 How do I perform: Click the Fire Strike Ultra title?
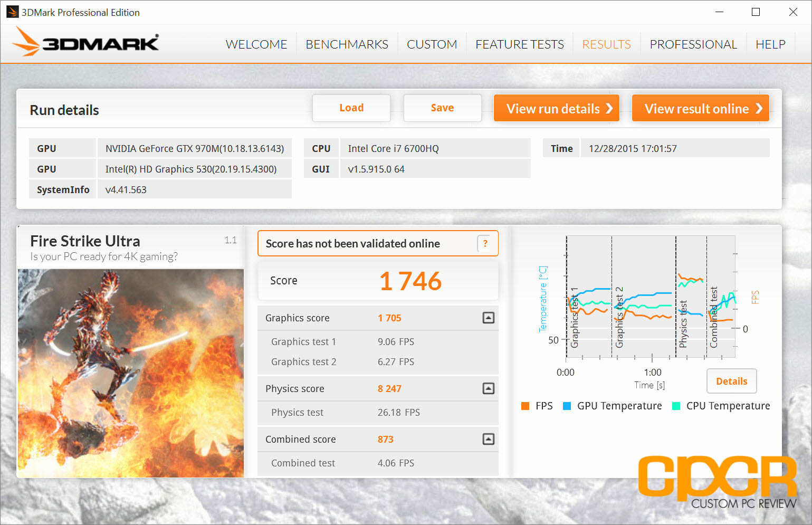85,241
